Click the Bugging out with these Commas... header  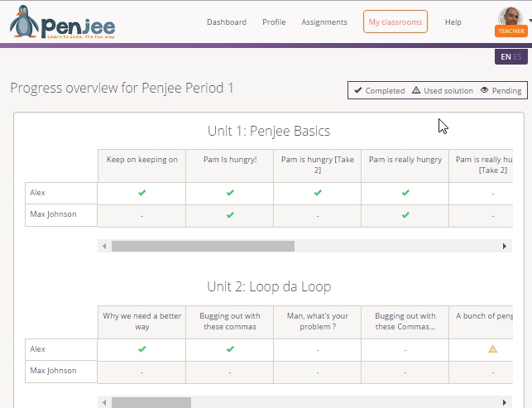coord(405,322)
